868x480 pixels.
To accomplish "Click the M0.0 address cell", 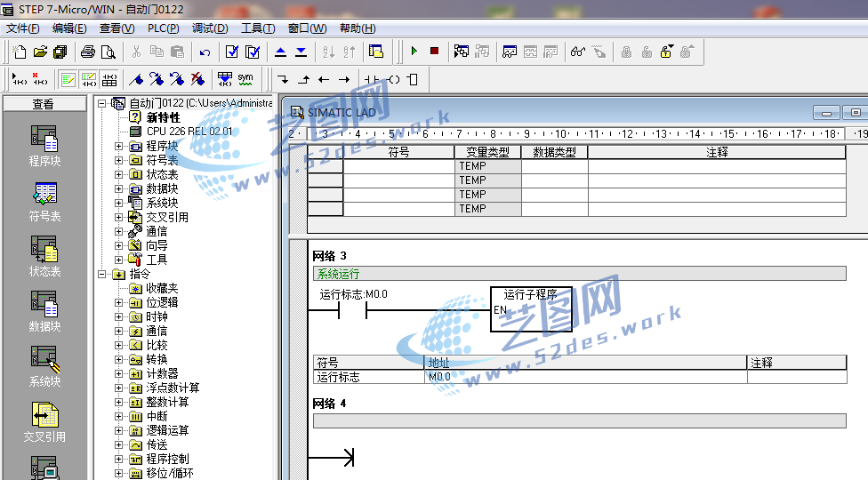I will 586,377.
